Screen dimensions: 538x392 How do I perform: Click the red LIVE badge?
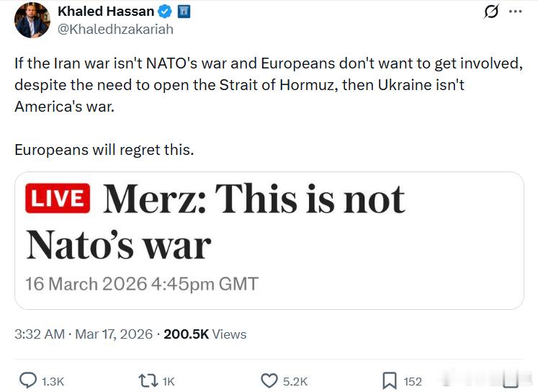point(58,198)
